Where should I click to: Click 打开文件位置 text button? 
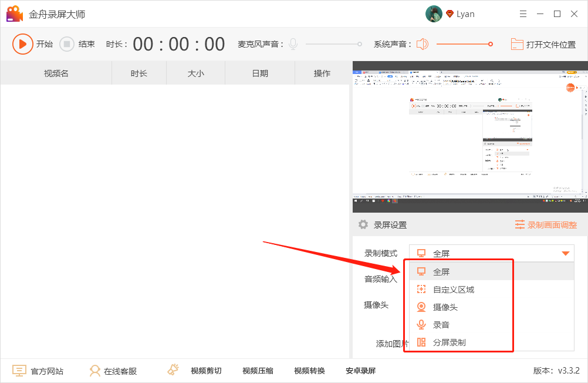point(551,45)
